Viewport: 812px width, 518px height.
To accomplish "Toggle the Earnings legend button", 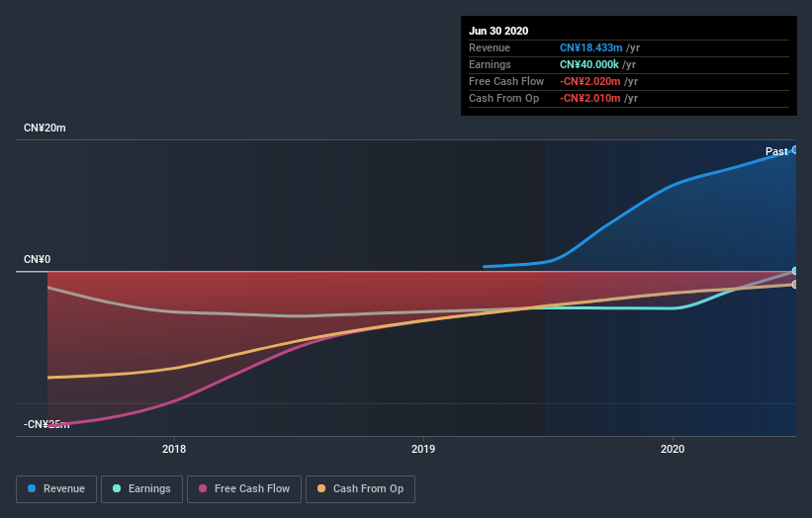I will pyautogui.click(x=141, y=489).
